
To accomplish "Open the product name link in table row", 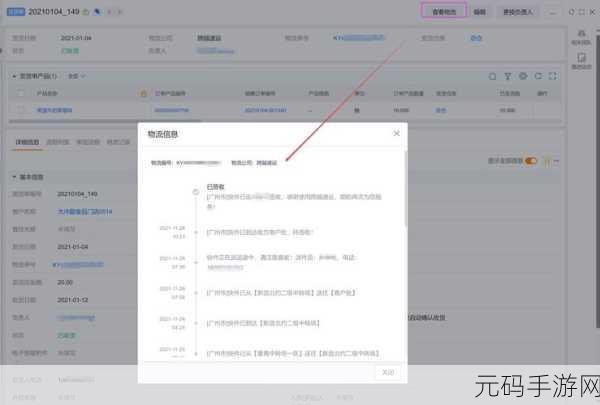I will tap(54, 110).
